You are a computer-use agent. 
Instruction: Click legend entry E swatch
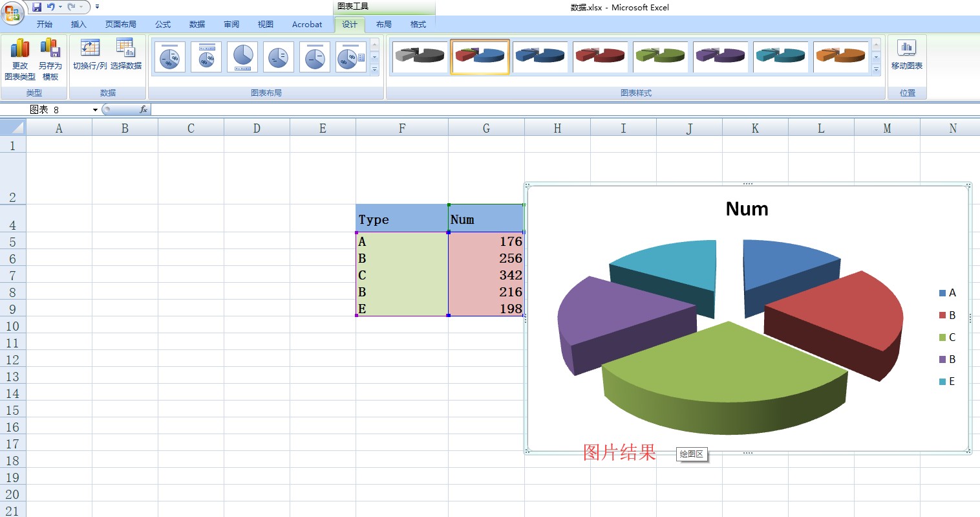(943, 381)
